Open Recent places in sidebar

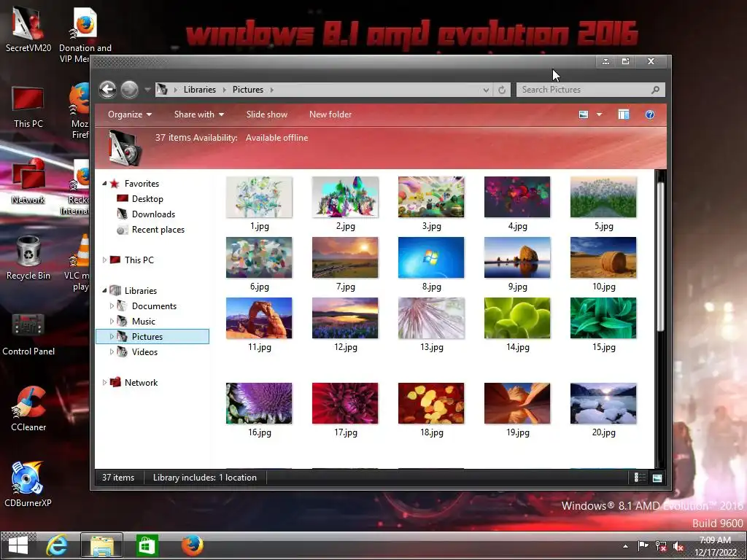click(158, 230)
